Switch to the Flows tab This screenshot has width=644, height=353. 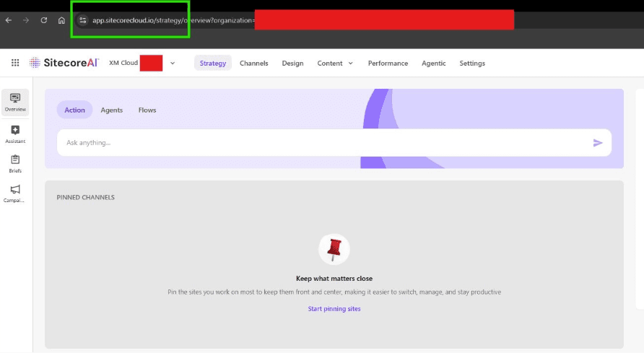[147, 110]
